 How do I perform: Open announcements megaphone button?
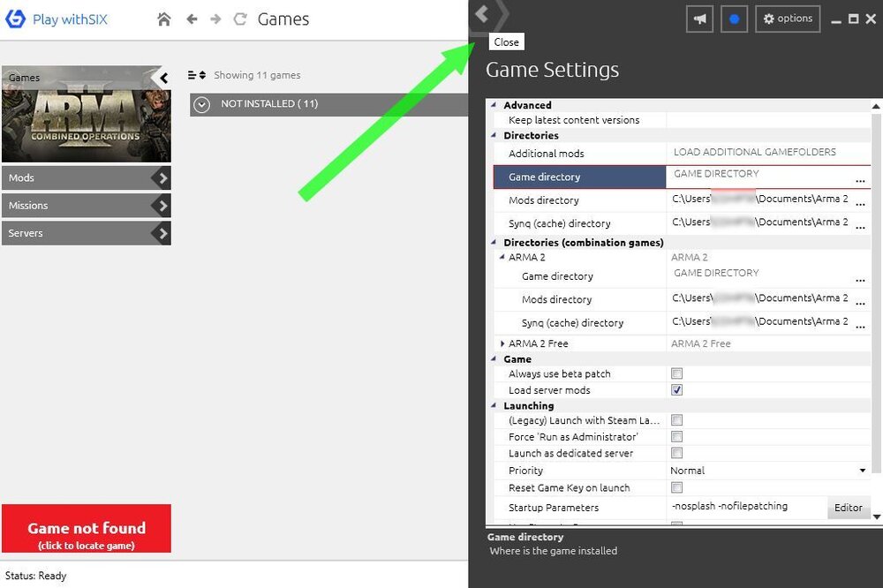pyautogui.click(x=699, y=19)
